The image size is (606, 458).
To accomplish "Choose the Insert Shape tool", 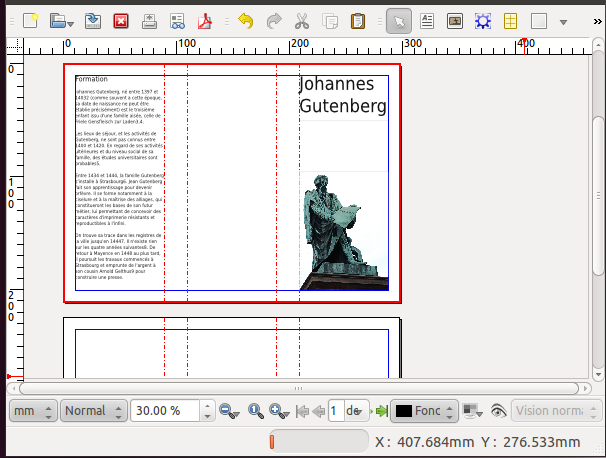I will [x=539, y=21].
